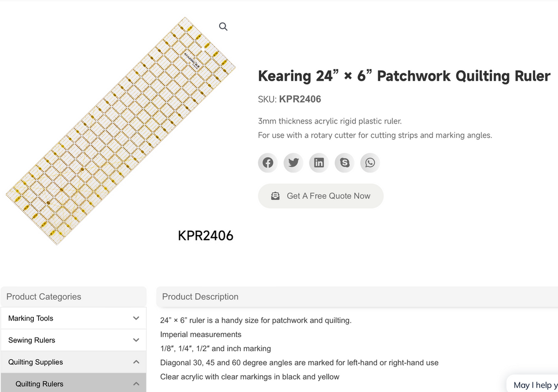Share the ruler on Twitter

(x=293, y=162)
